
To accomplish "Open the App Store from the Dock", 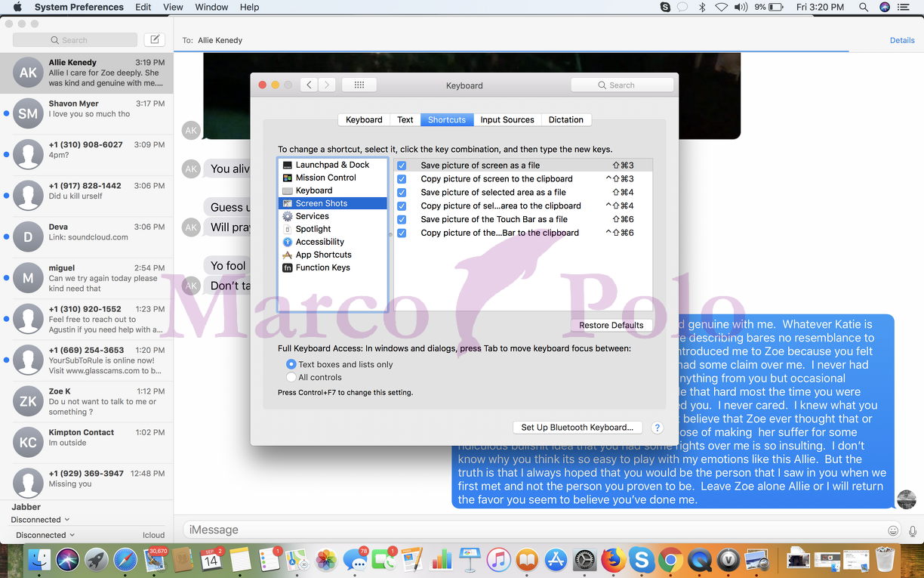I will pos(556,560).
